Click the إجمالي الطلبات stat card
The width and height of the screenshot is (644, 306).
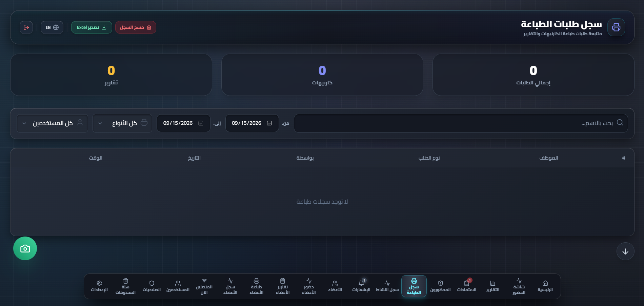533,75
